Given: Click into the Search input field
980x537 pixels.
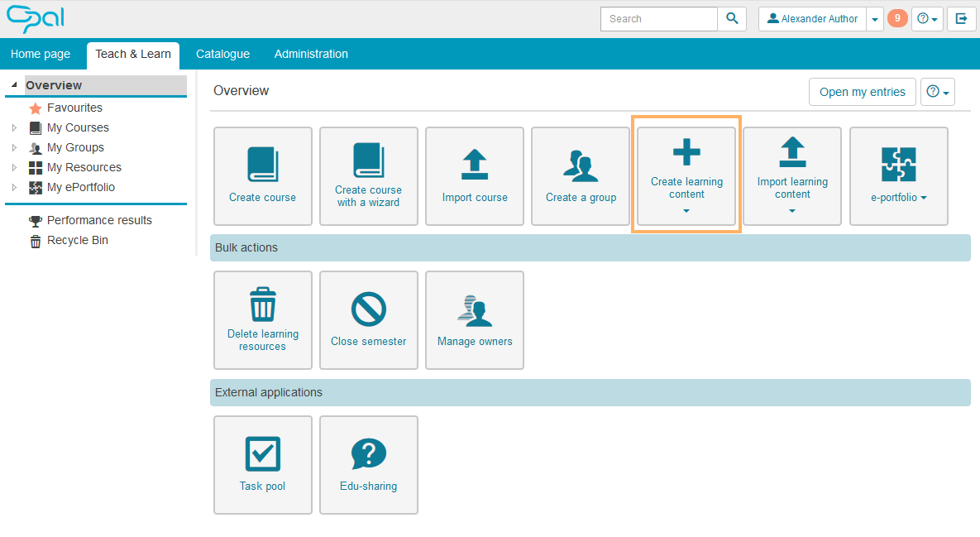Looking at the screenshot, I should [658, 19].
